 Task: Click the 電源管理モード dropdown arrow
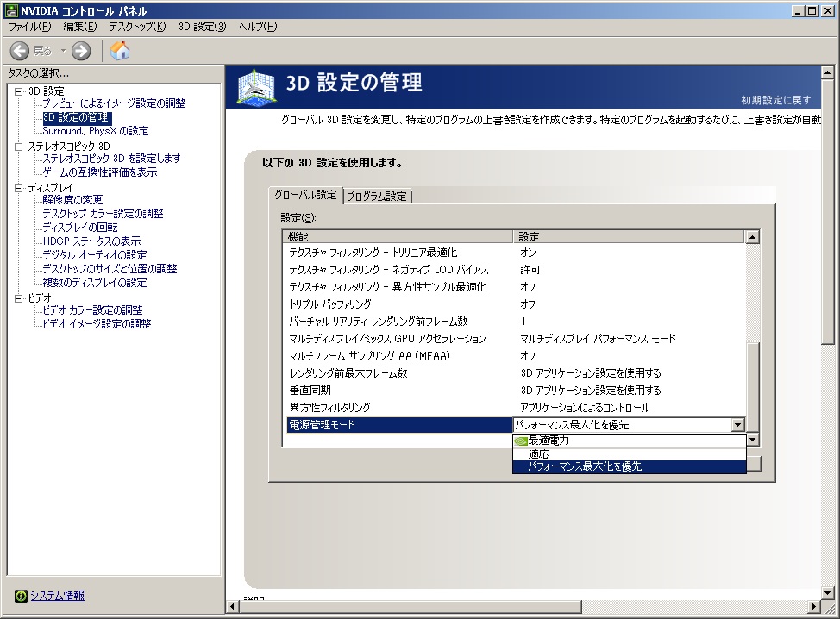[738, 425]
